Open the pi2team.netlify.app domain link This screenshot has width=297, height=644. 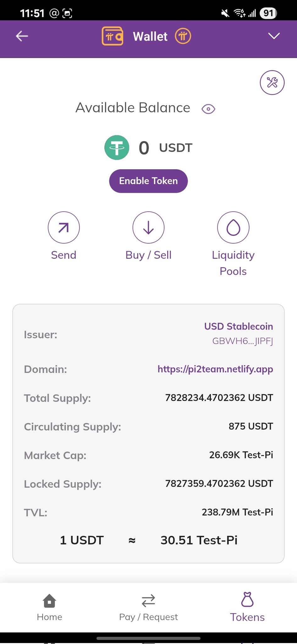pyautogui.click(x=215, y=369)
